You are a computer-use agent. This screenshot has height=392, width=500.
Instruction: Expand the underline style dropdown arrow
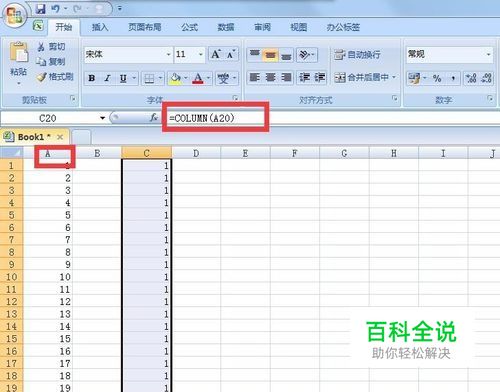click(134, 79)
